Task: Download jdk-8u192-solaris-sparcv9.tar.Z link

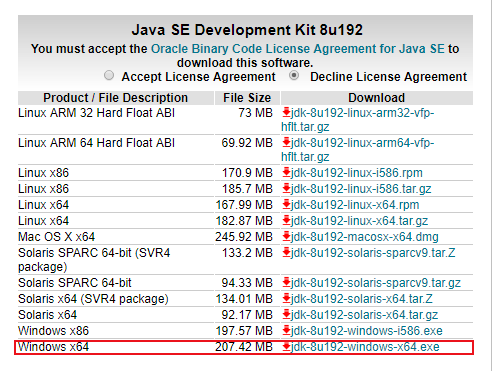Action: click(x=373, y=253)
